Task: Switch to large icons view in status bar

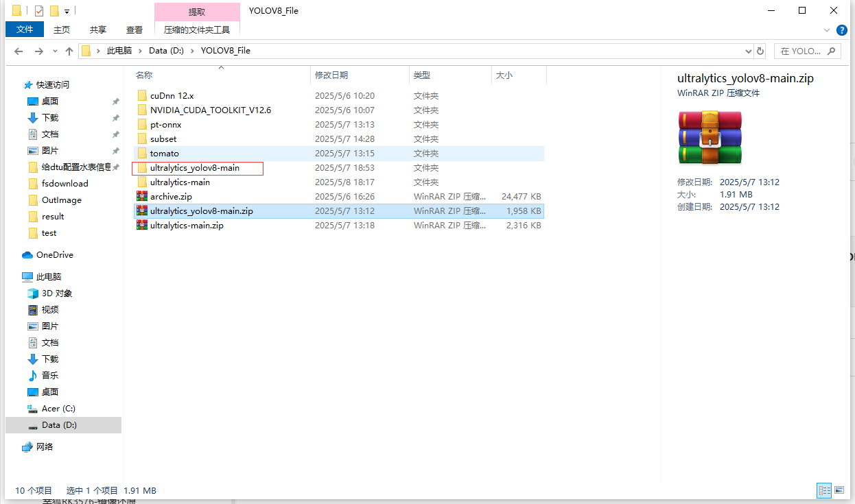Action: (x=839, y=490)
